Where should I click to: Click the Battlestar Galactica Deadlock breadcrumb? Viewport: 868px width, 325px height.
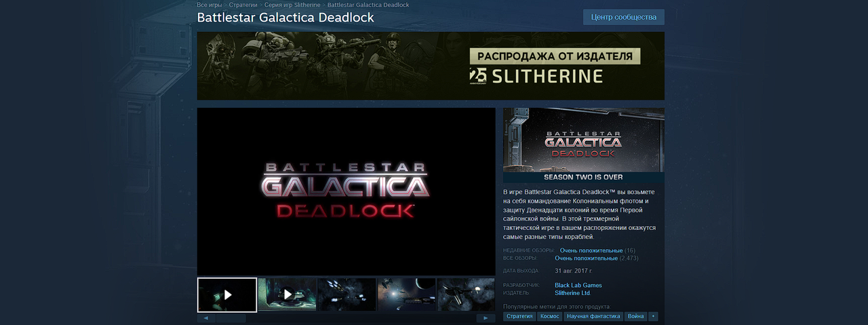tap(368, 5)
